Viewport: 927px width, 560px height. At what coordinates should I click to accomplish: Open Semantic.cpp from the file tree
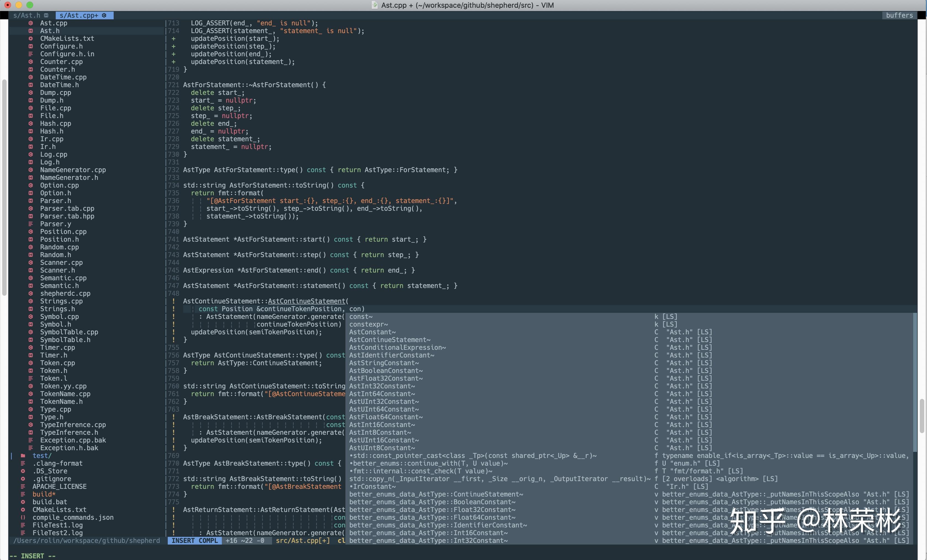(x=63, y=278)
